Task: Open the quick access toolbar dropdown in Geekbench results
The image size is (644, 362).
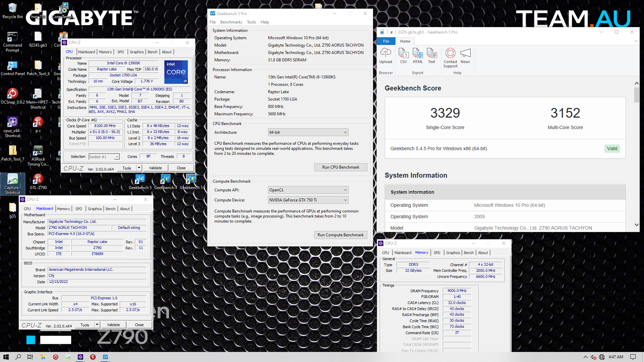Action: coord(391,32)
